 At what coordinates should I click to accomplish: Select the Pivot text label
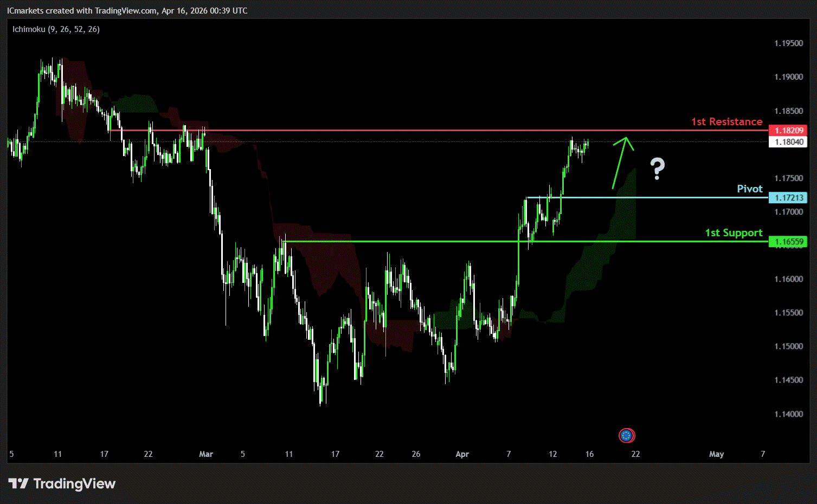click(x=749, y=189)
